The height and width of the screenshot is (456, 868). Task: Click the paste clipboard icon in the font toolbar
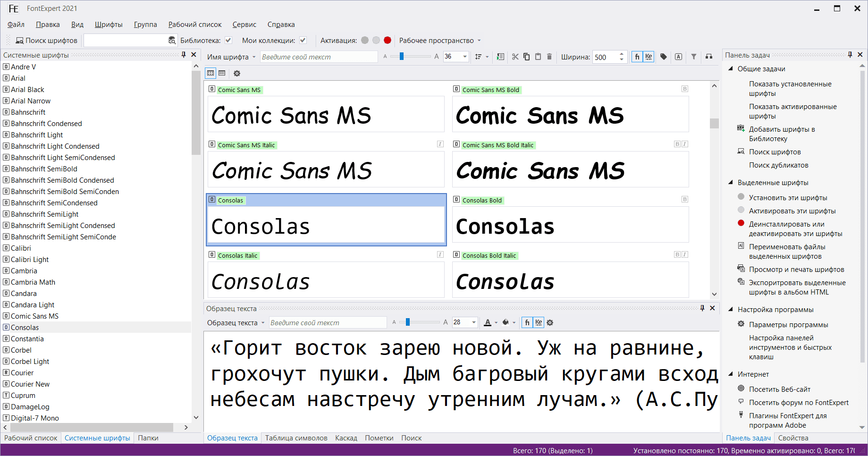pos(538,57)
